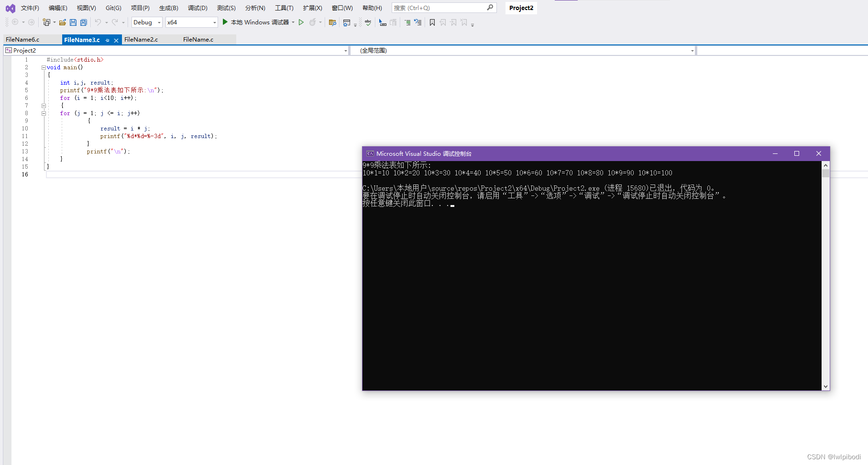Open the debugger target dropdown arrow
Screen dimensions: 868x465
[x=293, y=22]
